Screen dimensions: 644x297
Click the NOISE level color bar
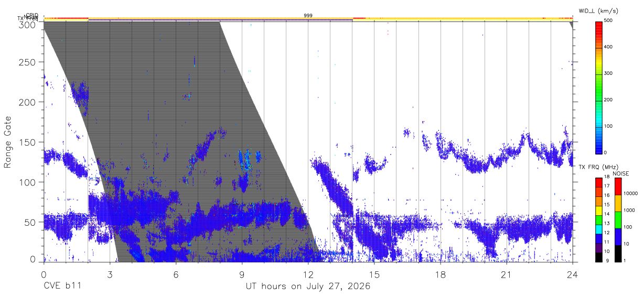(618, 219)
